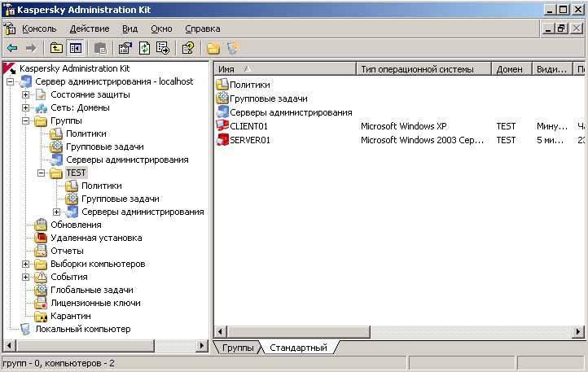Collapse the TEST group node
Viewport: 588px width, 372px height.
(41, 173)
